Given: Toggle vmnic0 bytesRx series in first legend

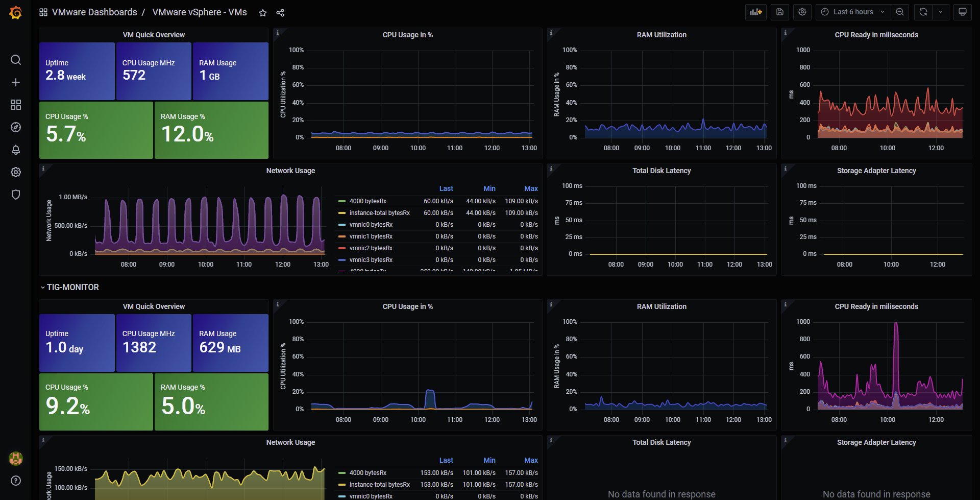Looking at the screenshot, I should [371, 225].
